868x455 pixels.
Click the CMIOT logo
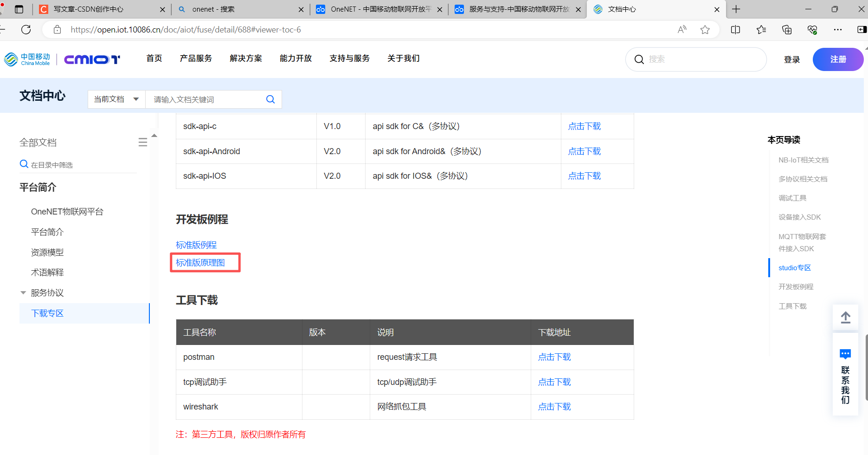92,59
